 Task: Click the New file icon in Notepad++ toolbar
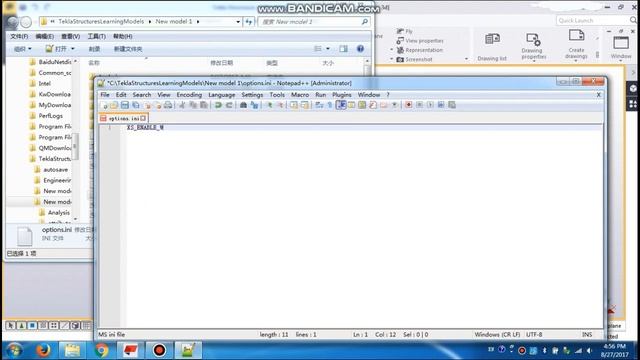point(105,105)
